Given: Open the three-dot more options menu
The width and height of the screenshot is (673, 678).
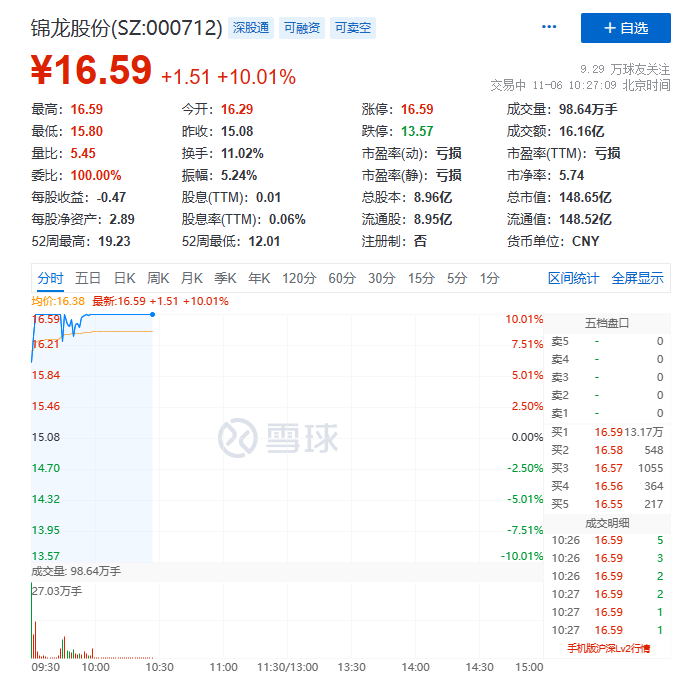Looking at the screenshot, I should pyautogui.click(x=549, y=27).
